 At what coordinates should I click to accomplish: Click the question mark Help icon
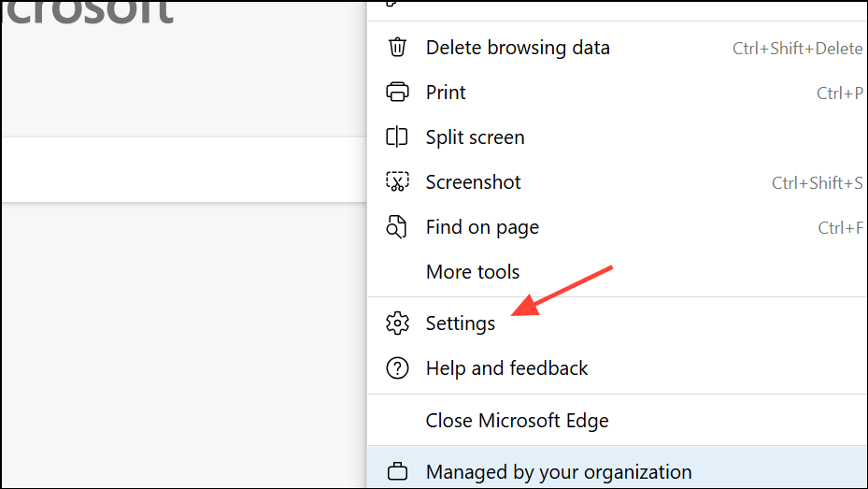pos(397,368)
